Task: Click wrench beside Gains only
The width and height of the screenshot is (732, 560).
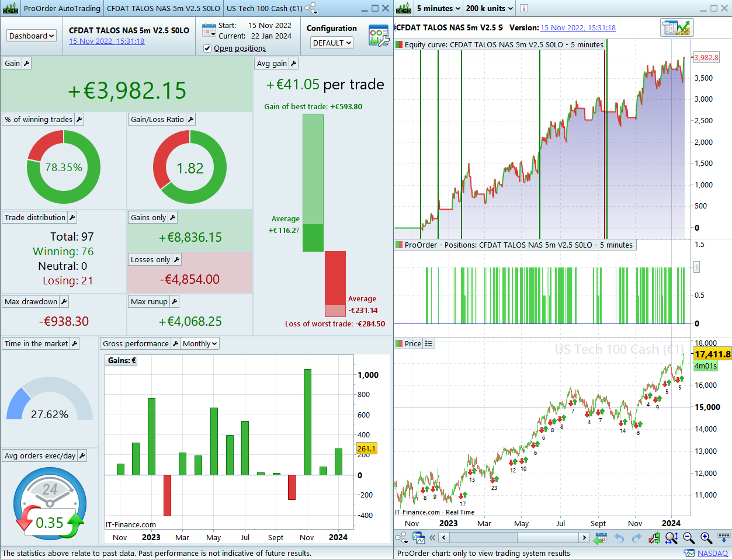Action: coord(173,218)
